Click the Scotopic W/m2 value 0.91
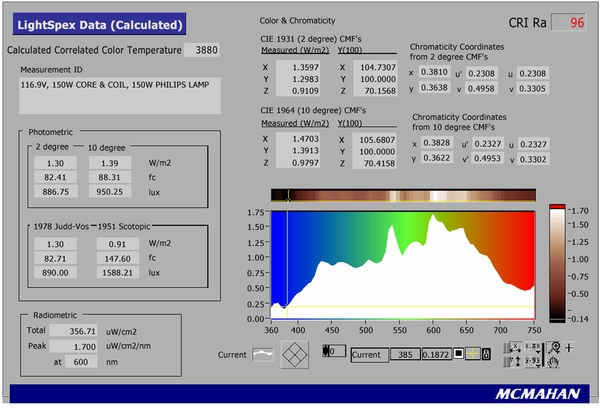 pyautogui.click(x=117, y=244)
